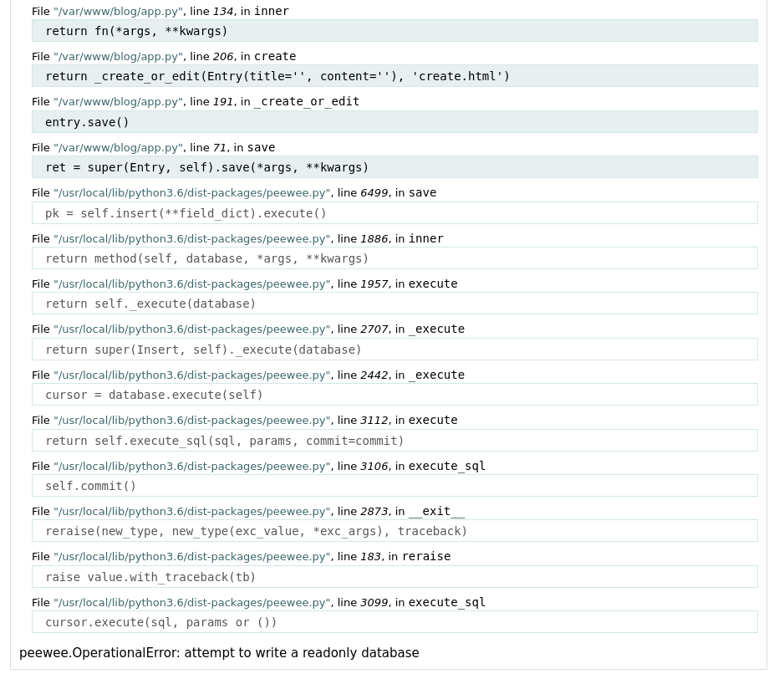784x679 pixels.
Task: Select the 'pk = self.insert(**field_dict).execute()' line
Action: 395,213
